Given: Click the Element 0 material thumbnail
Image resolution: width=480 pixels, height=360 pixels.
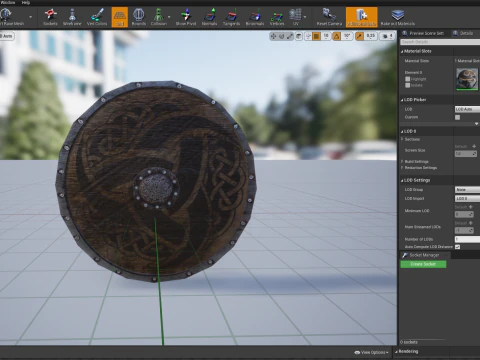Looking at the screenshot, I should pyautogui.click(x=467, y=79).
